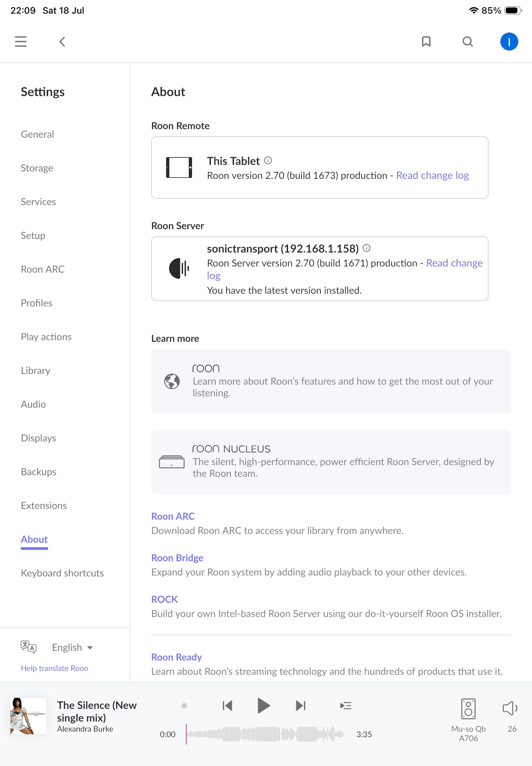532x766 pixels.
Task: Skip to the next track
Action: 300,705
